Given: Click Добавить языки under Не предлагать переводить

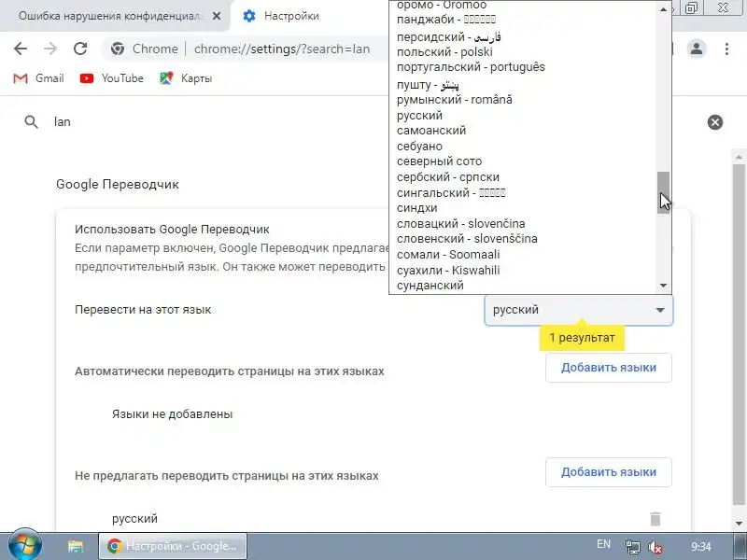Looking at the screenshot, I should 609,472.
